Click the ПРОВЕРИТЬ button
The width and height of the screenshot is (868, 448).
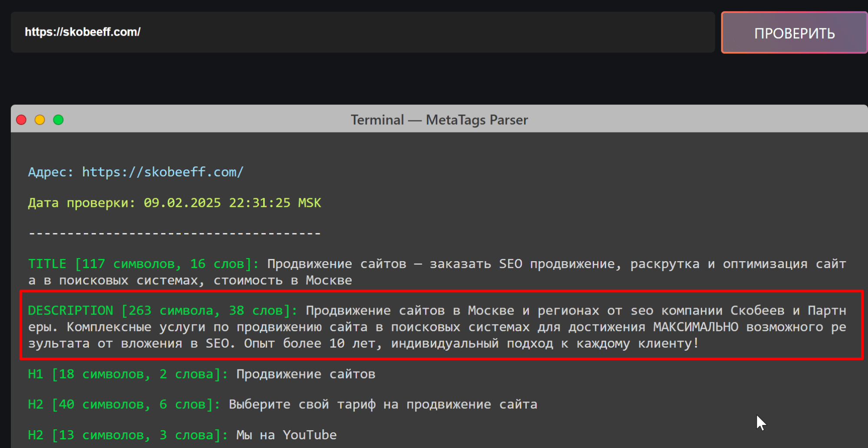[x=794, y=33]
